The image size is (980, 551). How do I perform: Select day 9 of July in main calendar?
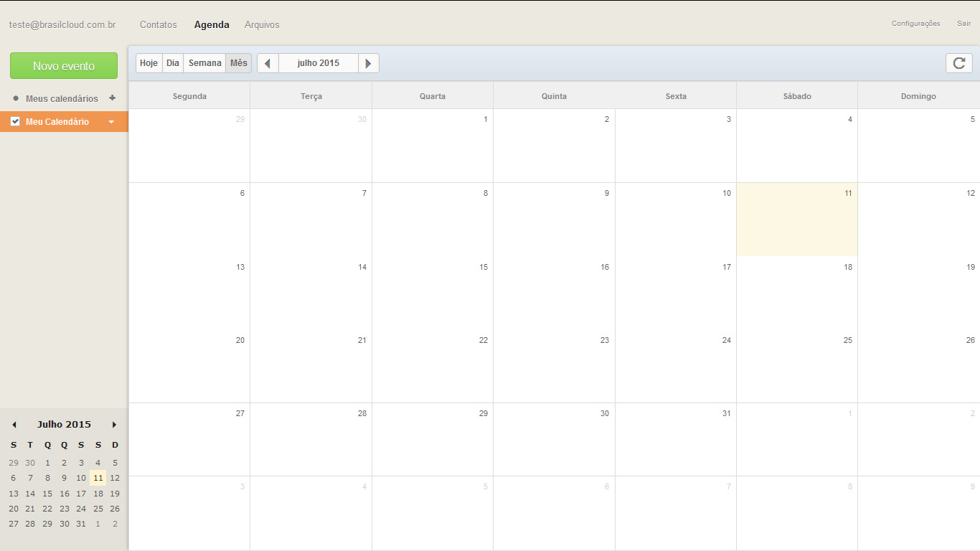tap(554, 220)
